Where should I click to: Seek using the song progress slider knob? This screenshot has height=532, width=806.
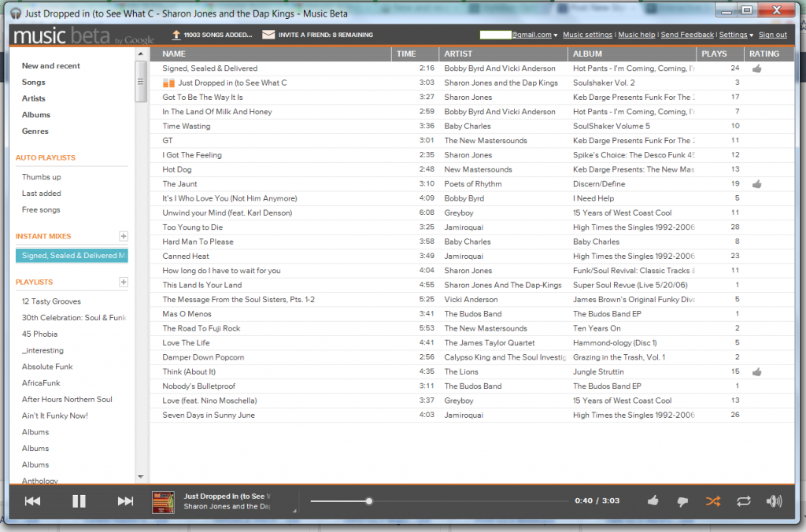[x=368, y=501]
